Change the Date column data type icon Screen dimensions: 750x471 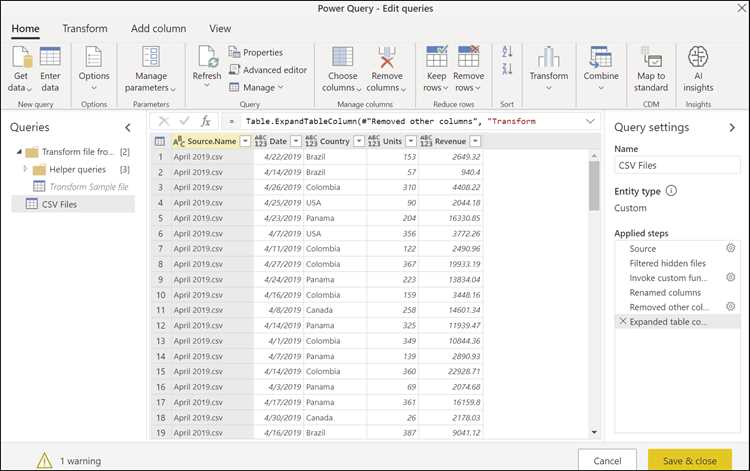coord(260,141)
